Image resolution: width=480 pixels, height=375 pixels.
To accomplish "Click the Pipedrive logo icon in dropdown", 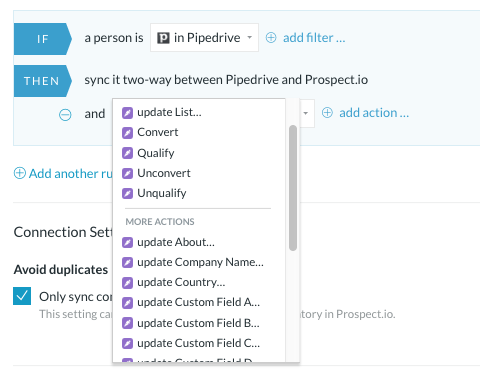I will (x=163, y=38).
